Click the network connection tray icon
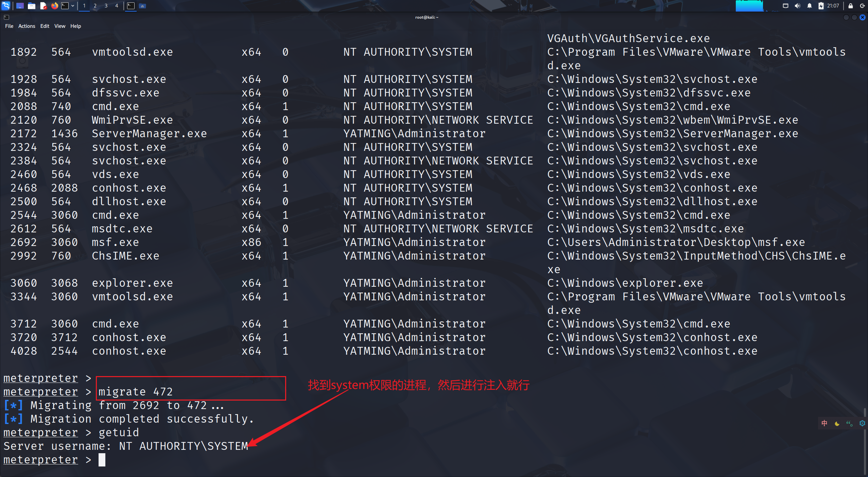This screenshot has height=477, width=868. (785, 6)
